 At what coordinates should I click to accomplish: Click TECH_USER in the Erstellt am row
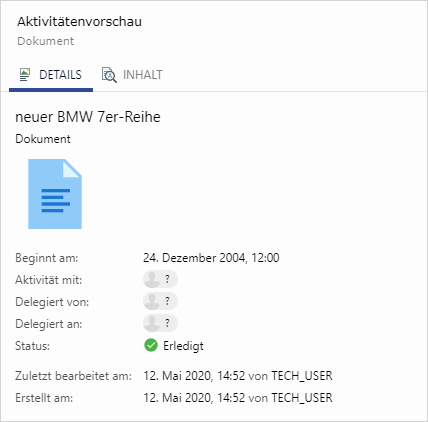pos(302,398)
